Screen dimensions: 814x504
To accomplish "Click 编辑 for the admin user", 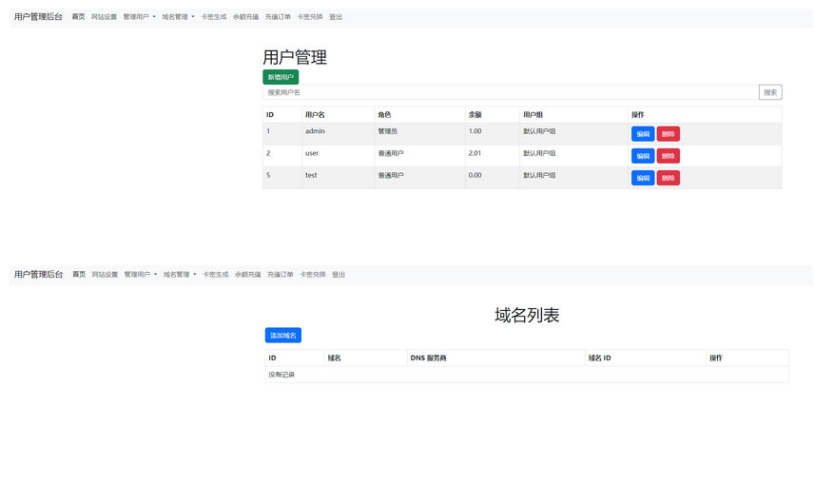I will [643, 134].
